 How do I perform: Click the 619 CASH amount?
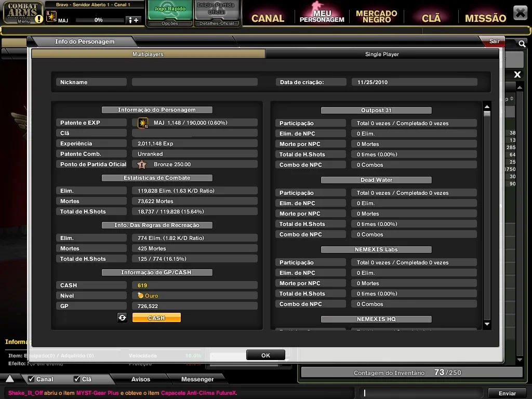pos(142,285)
